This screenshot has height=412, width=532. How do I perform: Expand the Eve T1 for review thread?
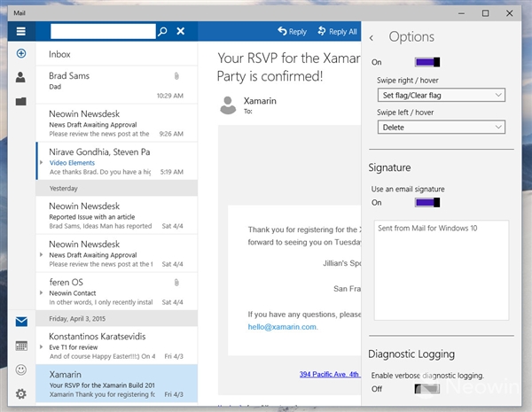(x=41, y=347)
